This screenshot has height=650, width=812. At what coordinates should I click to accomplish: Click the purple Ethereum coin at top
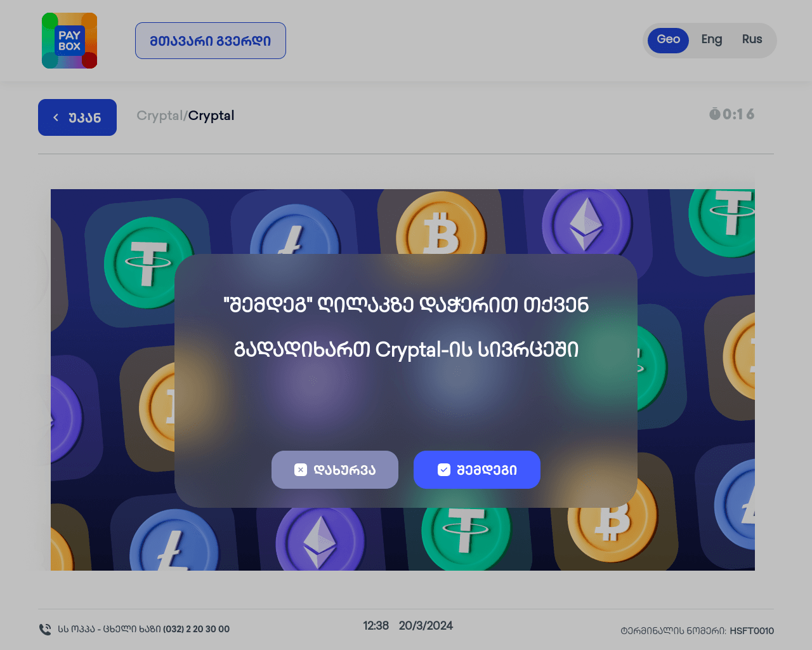click(587, 222)
